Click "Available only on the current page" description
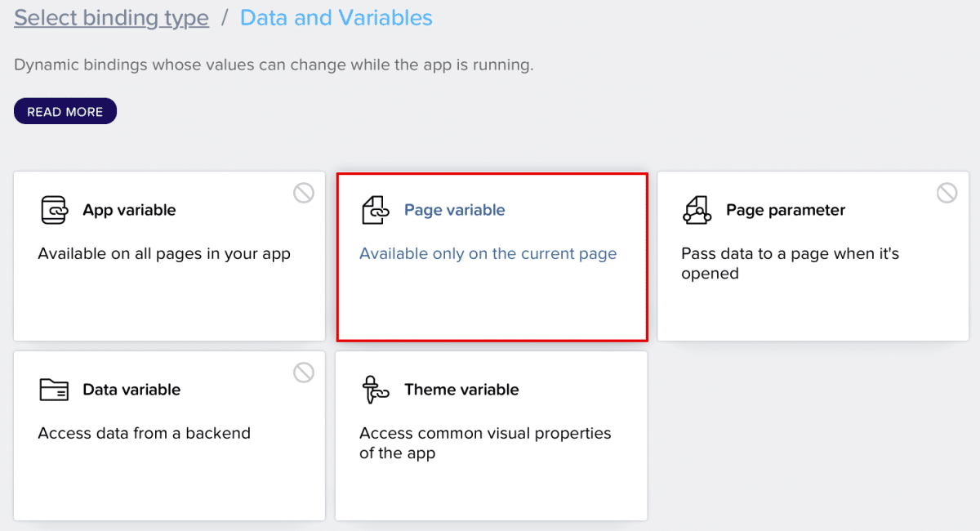Image resolution: width=980 pixels, height=531 pixels. 488,254
